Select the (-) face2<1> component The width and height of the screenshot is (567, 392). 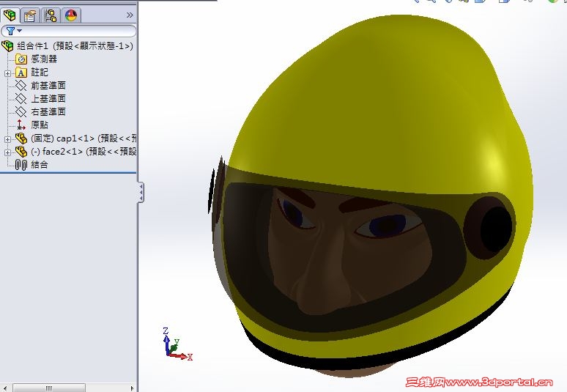[84, 151]
